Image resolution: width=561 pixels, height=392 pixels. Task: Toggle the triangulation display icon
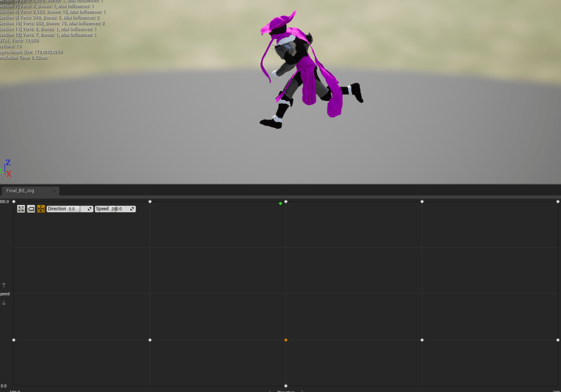21,209
